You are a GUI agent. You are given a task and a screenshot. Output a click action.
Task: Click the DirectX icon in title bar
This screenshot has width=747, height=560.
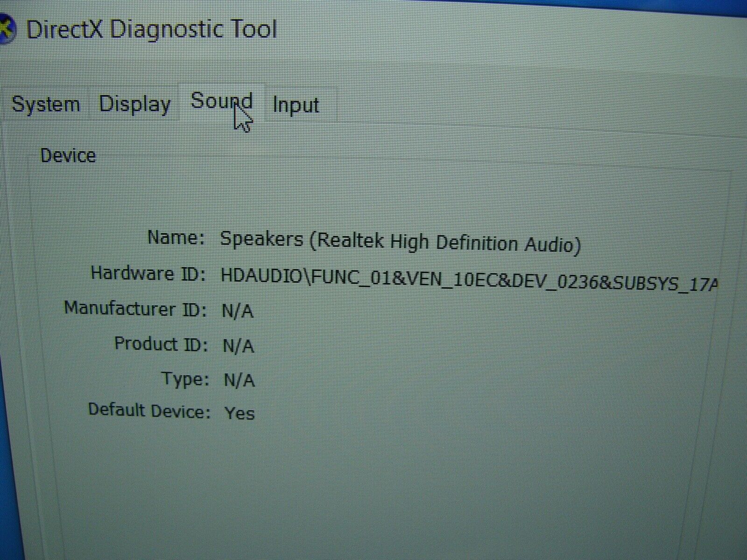(7, 29)
